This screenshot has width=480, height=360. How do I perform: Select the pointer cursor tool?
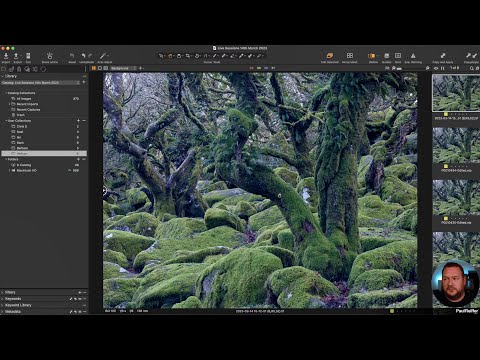(161, 56)
